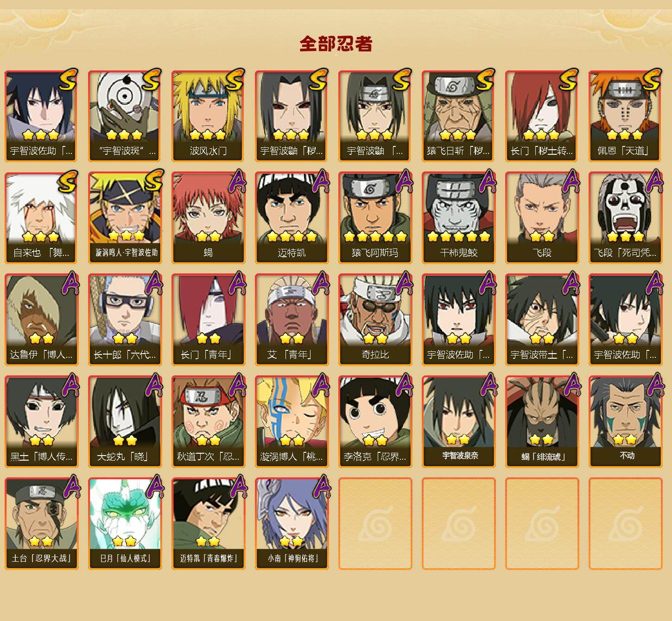The image size is (672, 621).
Task: Select the 蝎「绯流琥」 card
Action: (542, 422)
